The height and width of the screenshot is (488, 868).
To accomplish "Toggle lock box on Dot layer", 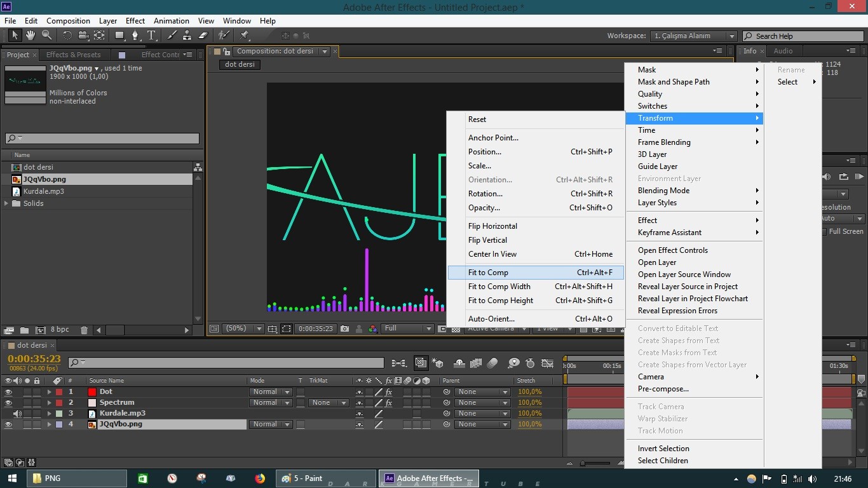I will 37,392.
